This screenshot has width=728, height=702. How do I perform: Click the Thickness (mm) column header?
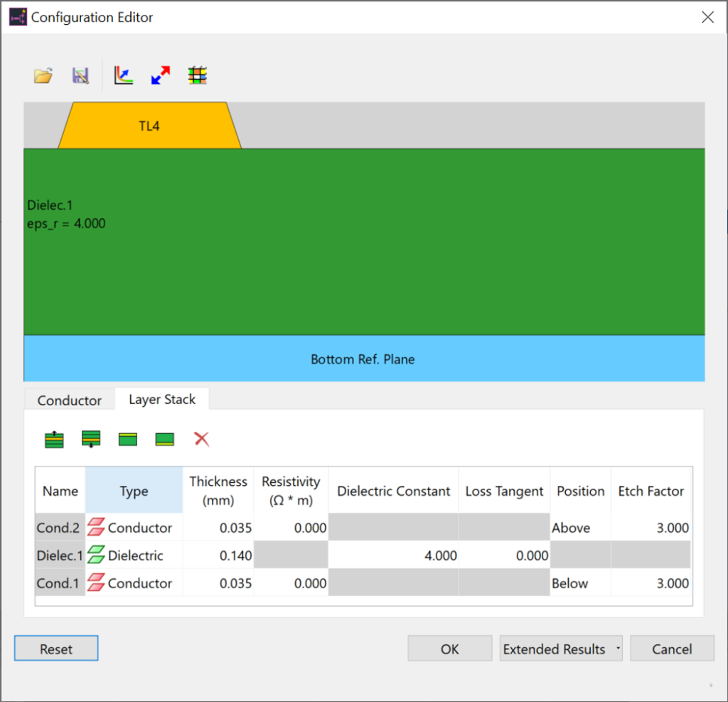pyautogui.click(x=218, y=491)
